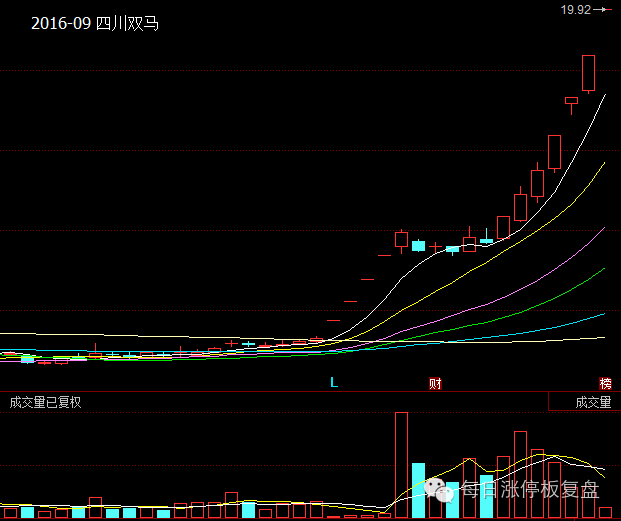Image resolution: width=621 pixels, height=521 pixels.
Task: Click the red 榜 ranking marker
Action: pos(605,384)
